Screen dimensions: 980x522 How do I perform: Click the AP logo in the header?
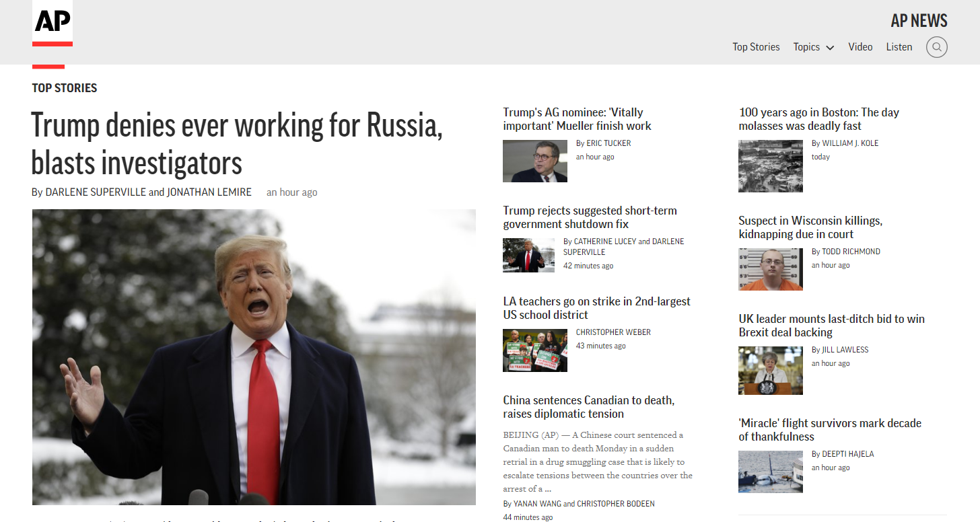[x=53, y=23]
